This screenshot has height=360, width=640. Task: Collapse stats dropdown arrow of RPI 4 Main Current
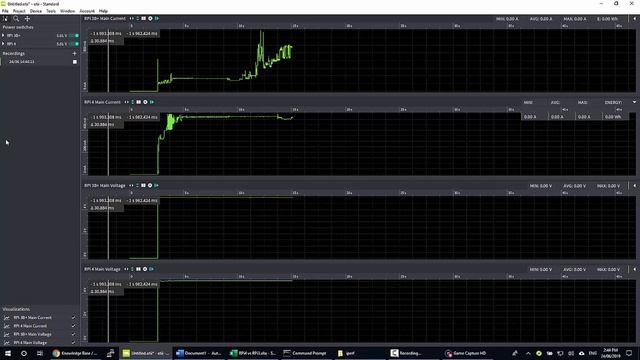[634, 102]
